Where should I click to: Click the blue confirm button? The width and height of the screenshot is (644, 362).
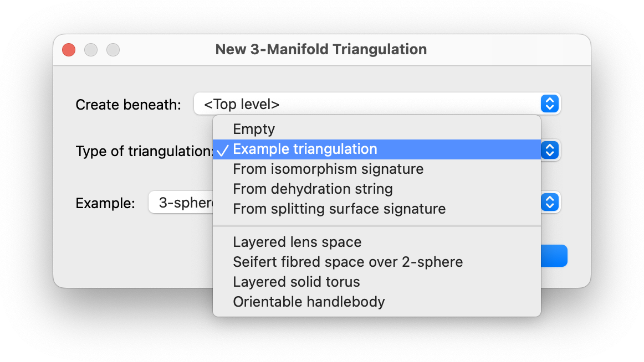tap(554, 256)
